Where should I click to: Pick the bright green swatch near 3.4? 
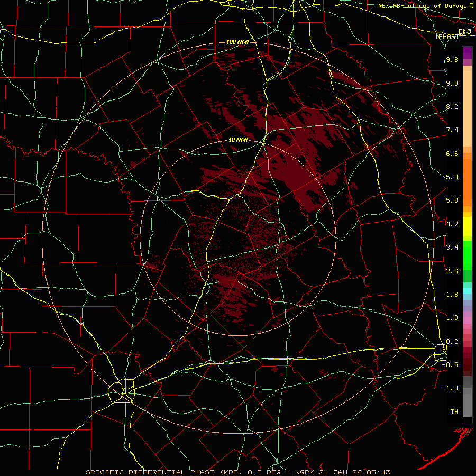click(467, 254)
